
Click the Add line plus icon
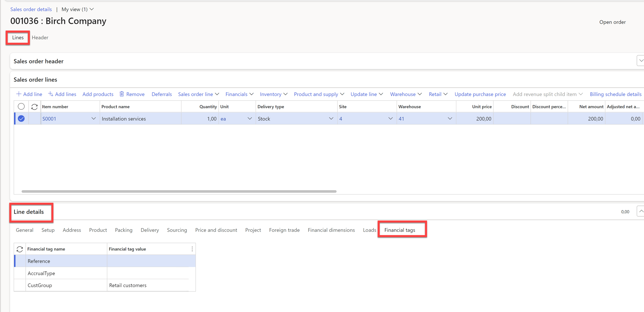coord(18,94)
